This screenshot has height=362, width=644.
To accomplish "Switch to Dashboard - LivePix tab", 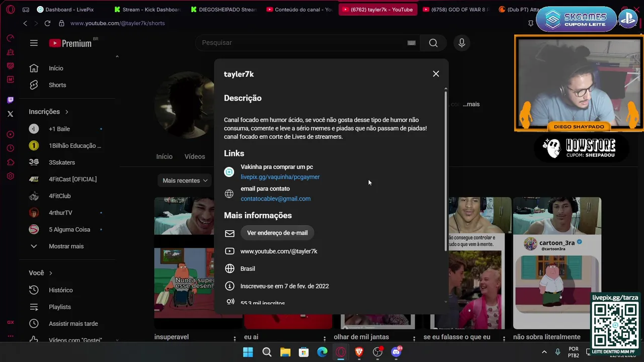I will (x=65, y=10).
